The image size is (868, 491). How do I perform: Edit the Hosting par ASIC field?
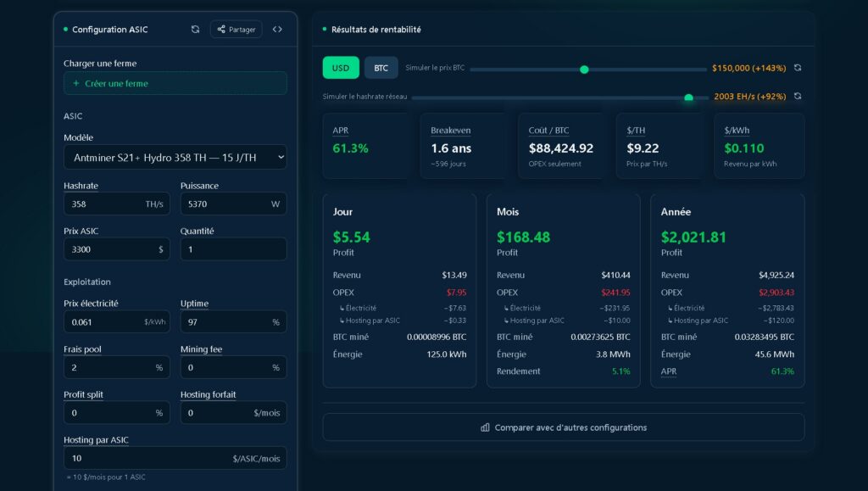175,458
